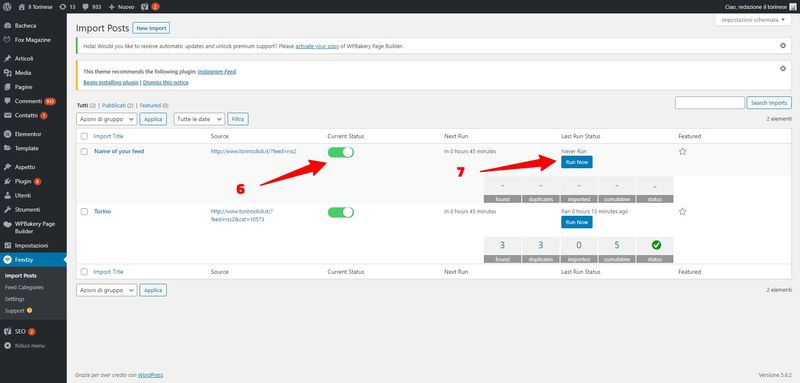Image resolution: width=800 pixels, height=383 pixels.
Task: Click the Search Imports button
Action: [769, 103]
